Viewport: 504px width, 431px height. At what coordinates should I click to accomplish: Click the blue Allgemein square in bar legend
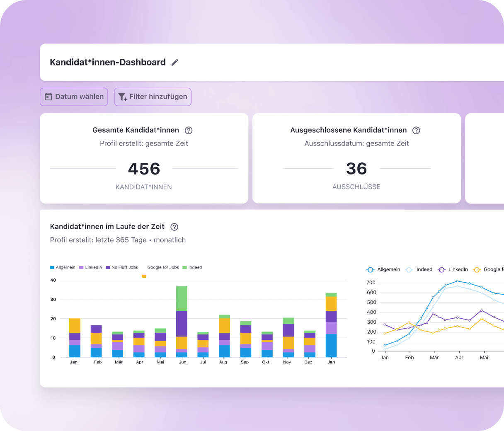coord(52,267)
